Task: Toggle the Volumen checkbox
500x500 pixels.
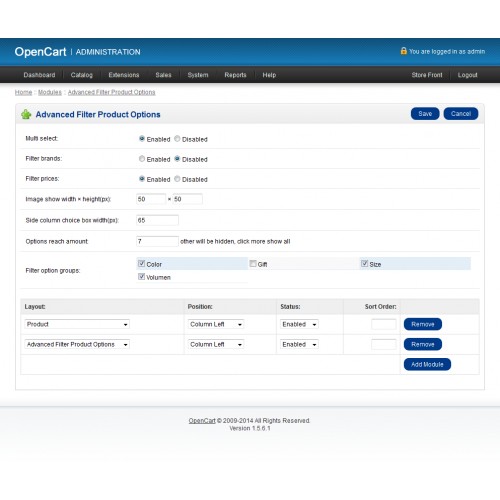Action: (141, 277)
